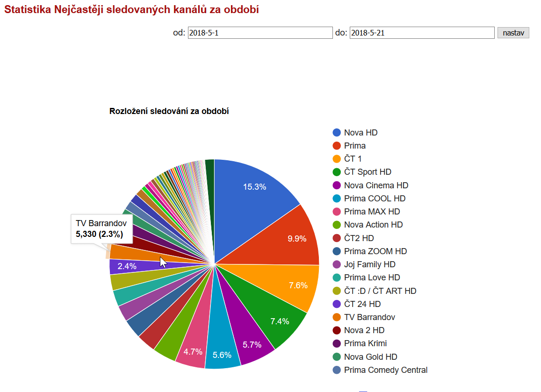Click the 'Nova Action HD' legend label
Viewport: 541px width, 392px height.
click(373, 225)
